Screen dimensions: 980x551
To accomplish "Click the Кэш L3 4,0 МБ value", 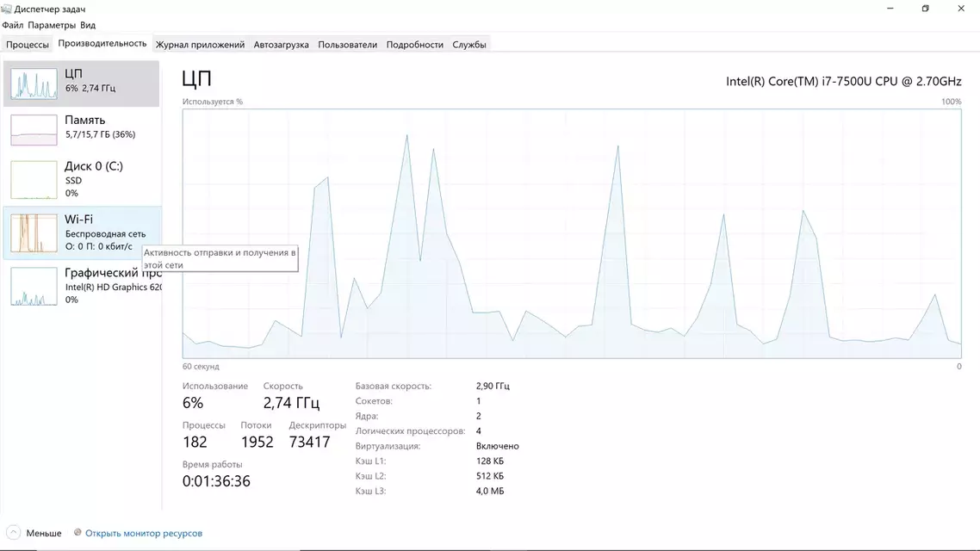I will [490, 491].
